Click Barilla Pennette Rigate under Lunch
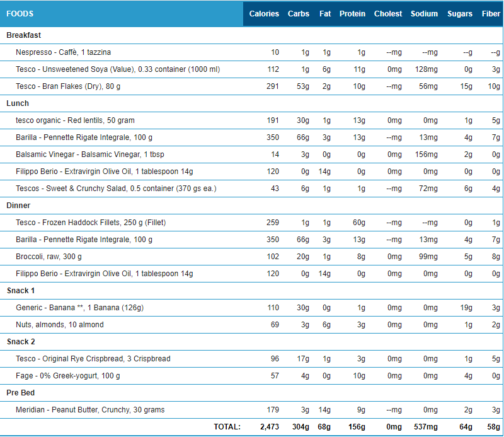Viewport: 504px width, 437px height. (84, 137)
